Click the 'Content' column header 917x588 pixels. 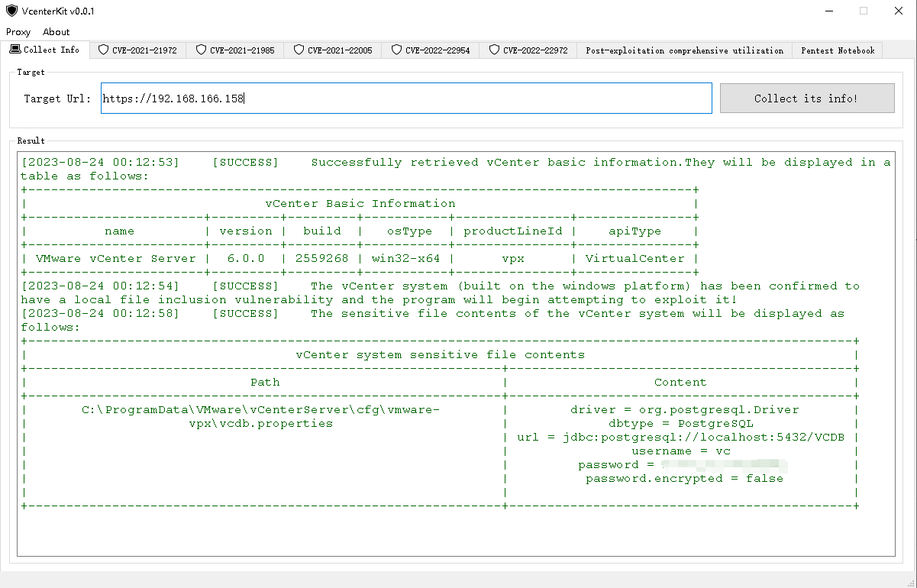pos(681,383)
